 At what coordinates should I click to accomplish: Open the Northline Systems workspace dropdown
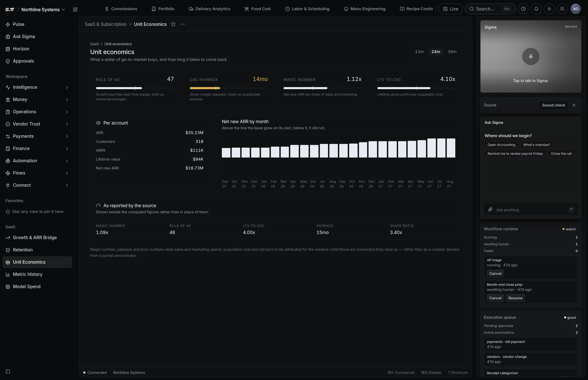[43, 9]
